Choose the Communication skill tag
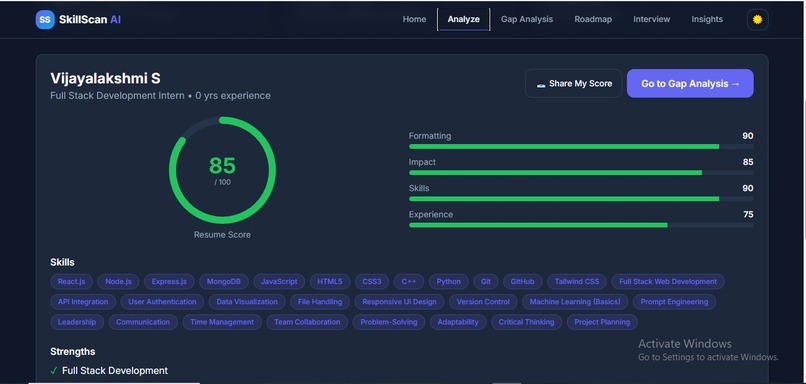806x384 pixels. point(143,322)
